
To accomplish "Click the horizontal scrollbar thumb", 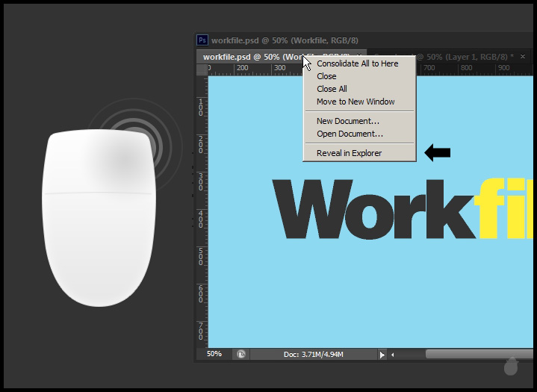I will [x=478, y=355].
